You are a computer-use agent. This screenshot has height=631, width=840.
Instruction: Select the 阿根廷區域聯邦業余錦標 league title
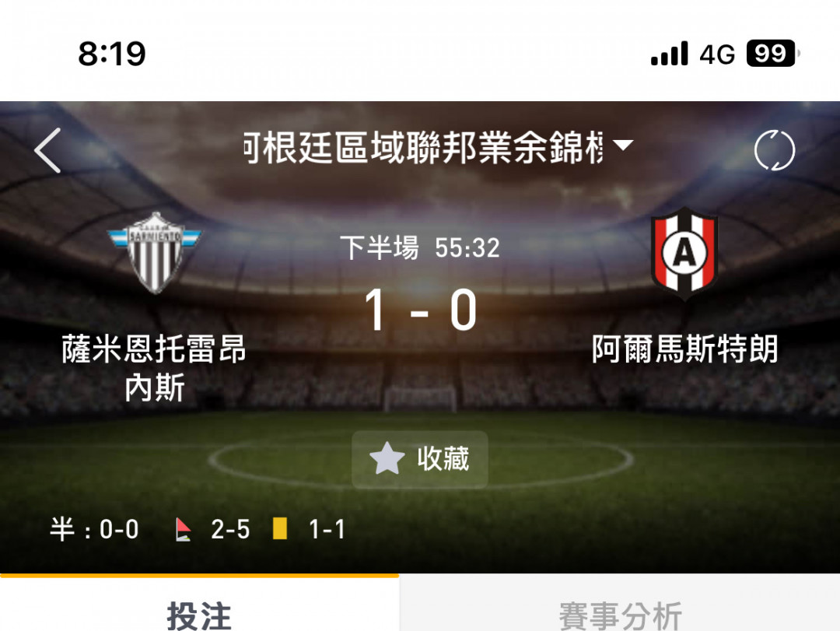pyautogui.click(x=423, y=147)
